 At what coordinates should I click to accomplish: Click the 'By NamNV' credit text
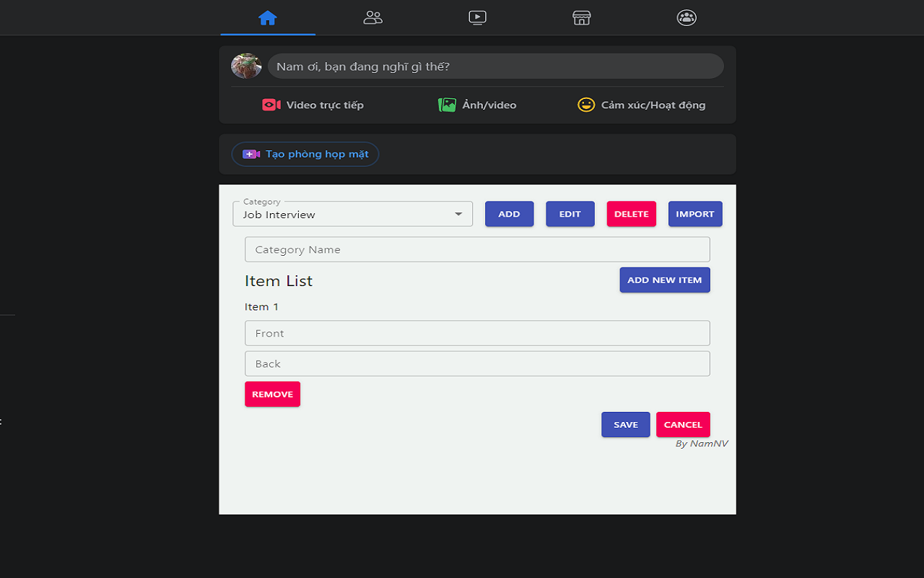tap(702, 444)
